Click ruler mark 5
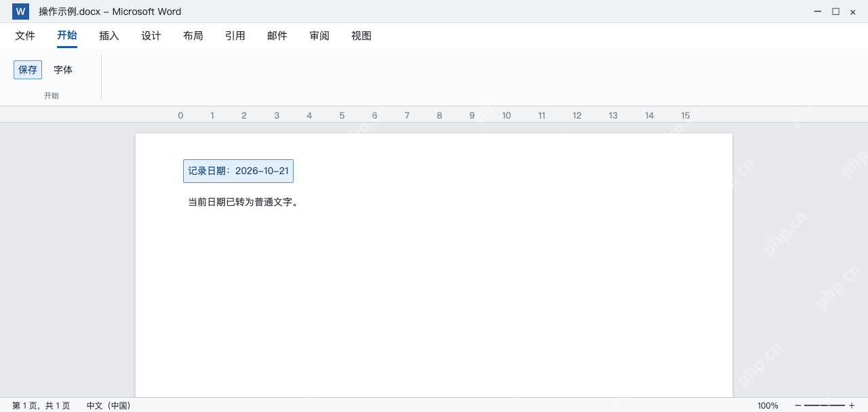The image size is (868, 412). click(342, 115)
